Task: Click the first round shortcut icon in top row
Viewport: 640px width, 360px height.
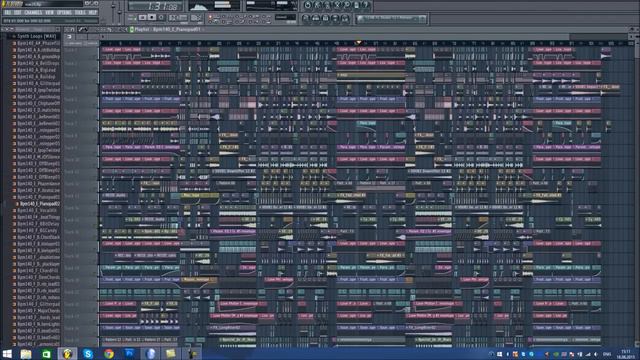Action: (x=308, y=5)
